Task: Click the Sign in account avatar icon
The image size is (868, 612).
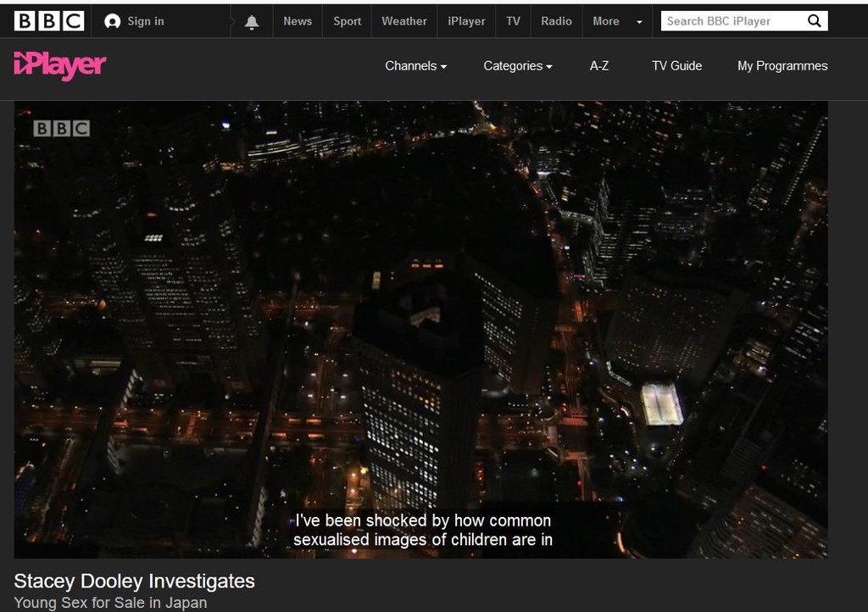Action: 112,21
